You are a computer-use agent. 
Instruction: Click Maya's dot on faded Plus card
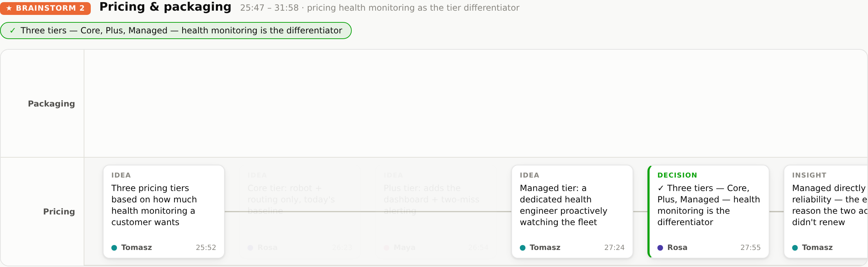[x=386, y=248]
